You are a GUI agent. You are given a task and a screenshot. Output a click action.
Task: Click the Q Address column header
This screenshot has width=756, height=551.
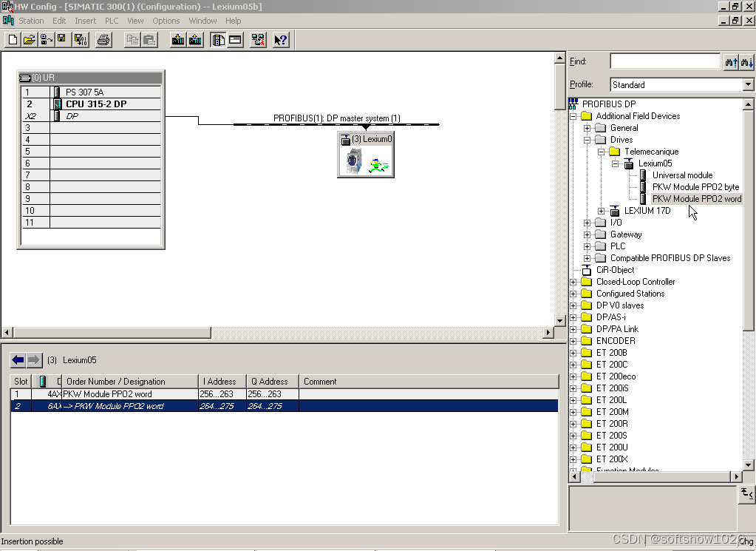pos(273,381)
